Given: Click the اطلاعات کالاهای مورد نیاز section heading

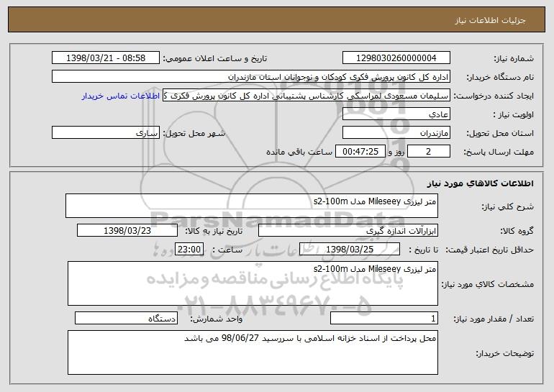Looking at the screenshot, I should [x=480, y=183].
